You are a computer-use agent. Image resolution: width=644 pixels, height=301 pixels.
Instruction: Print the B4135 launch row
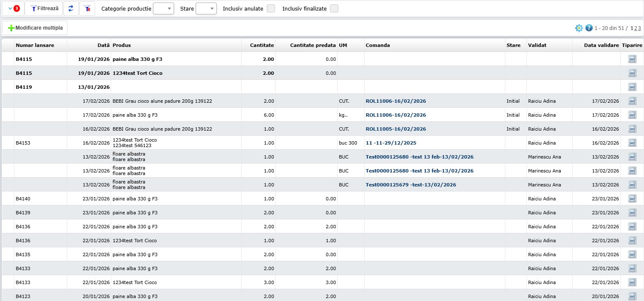[x=632, y=254]
